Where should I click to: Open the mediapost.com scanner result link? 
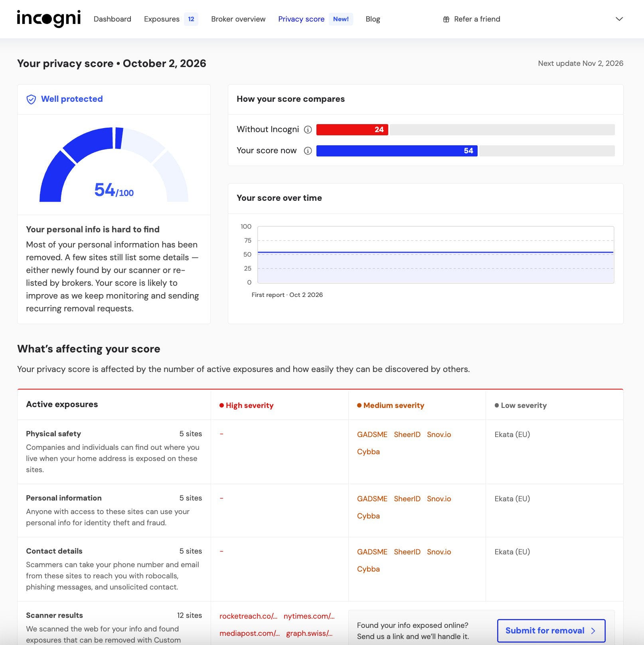249,633
